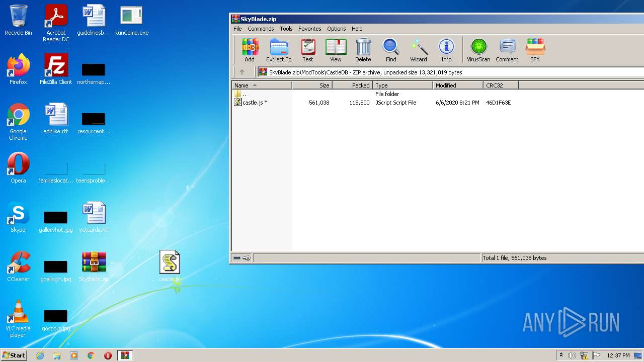This screenshot has height=362, width=644.
Task: Click the Delete toolbar icon
Action: (363, 50)
